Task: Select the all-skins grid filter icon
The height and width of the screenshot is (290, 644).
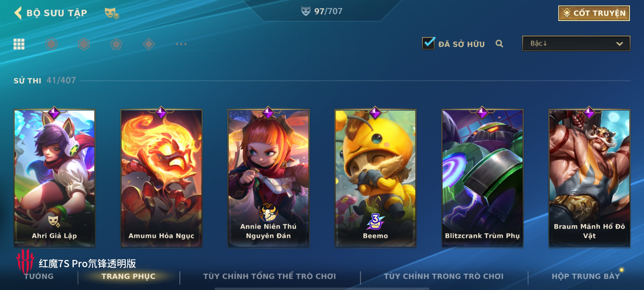Action: point(19,44)
